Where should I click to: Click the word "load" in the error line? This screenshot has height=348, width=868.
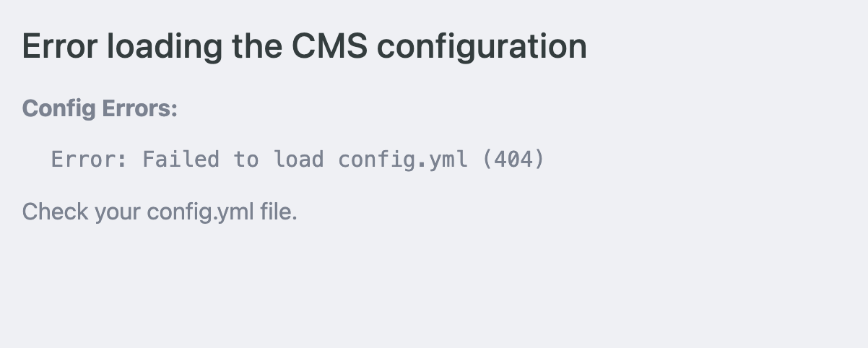(x=298, y=159)
